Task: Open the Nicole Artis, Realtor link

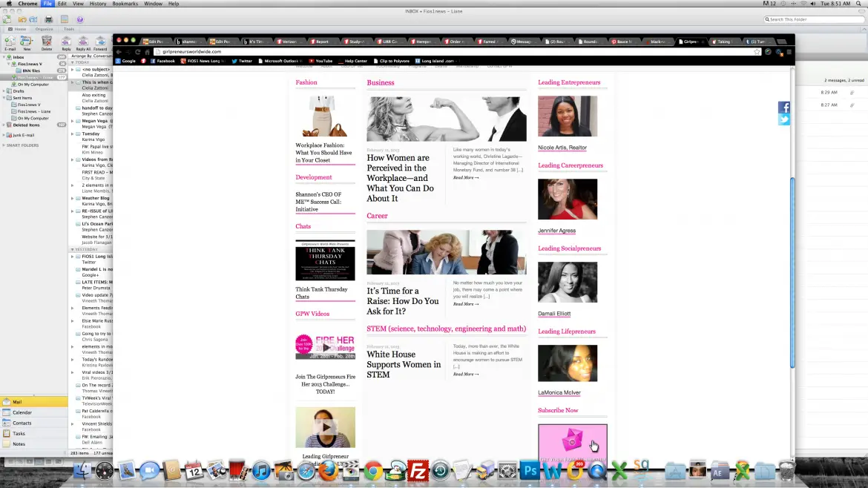Action: tap(562, 148)
